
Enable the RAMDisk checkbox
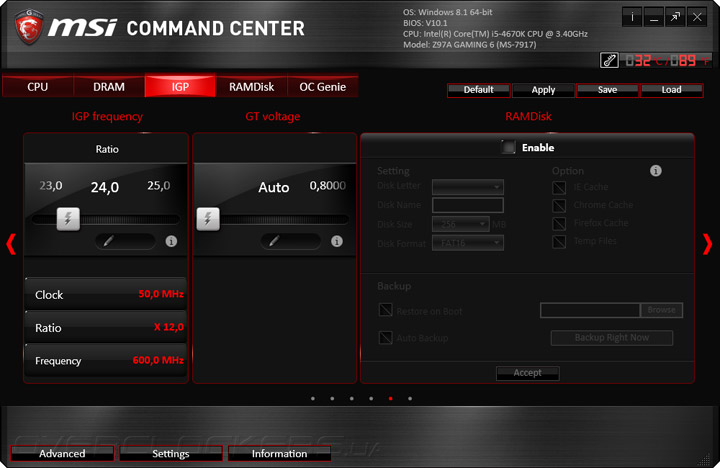tap(508, 147)
